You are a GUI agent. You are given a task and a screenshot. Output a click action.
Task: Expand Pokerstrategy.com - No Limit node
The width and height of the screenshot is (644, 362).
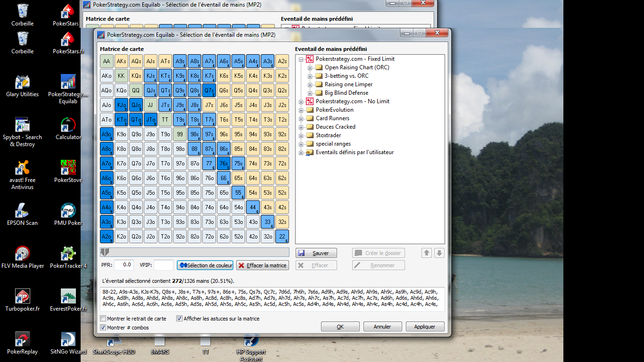(x=301, y=101)
